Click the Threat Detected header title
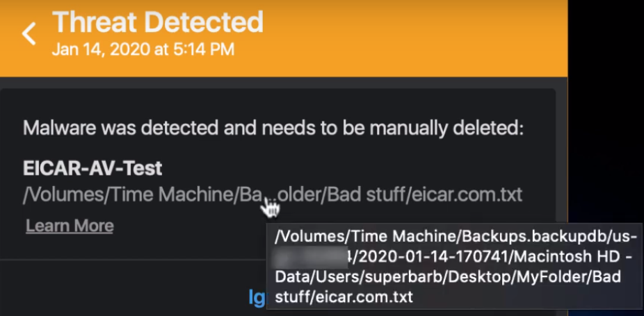Viewport: 644px width, 316px height. (x=158, y=22)
